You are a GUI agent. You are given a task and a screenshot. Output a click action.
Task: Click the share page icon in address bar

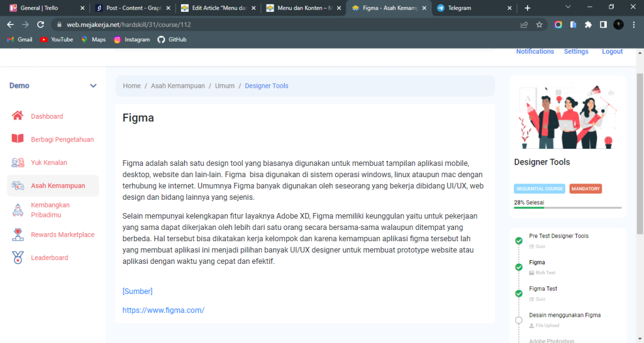pos(524,24)
